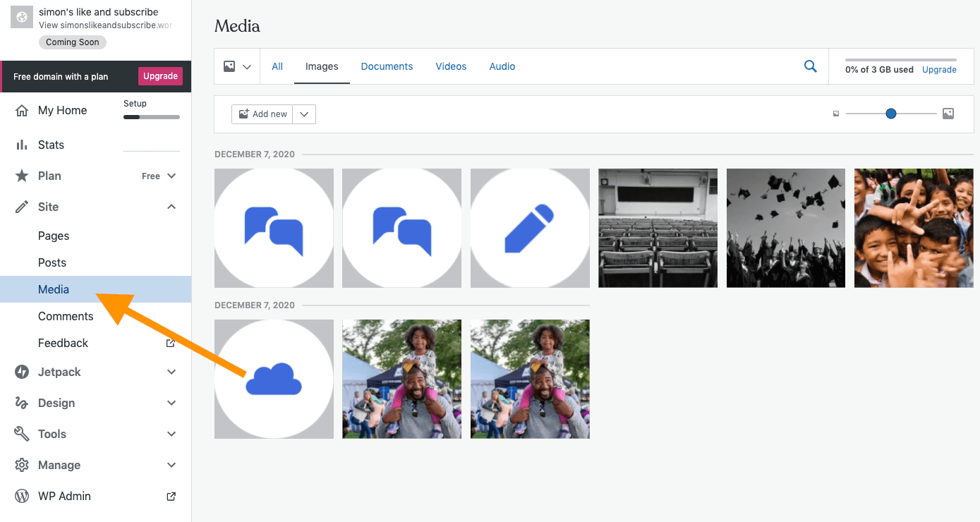Click the small thumbnail size icon
This screenshot has height=522, width=980.
tap(836, 114)
